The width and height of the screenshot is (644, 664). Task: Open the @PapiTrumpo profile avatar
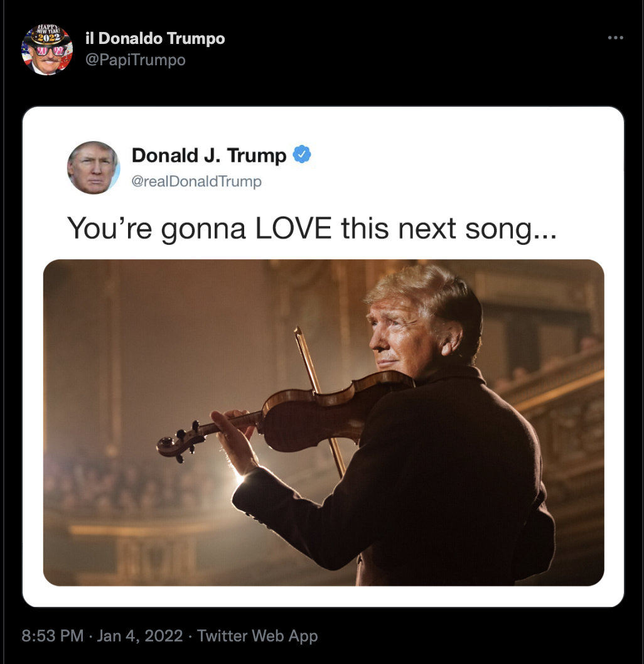point(47,50)
